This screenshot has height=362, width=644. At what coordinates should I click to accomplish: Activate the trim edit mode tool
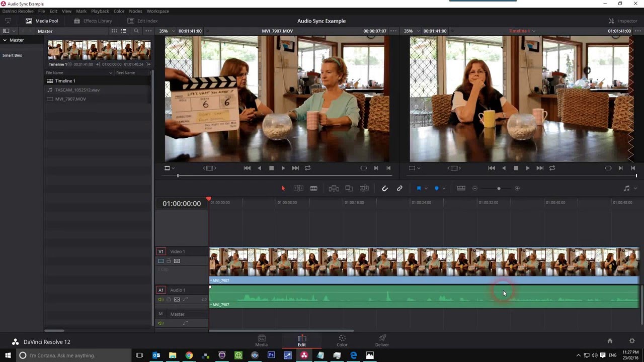298,189
